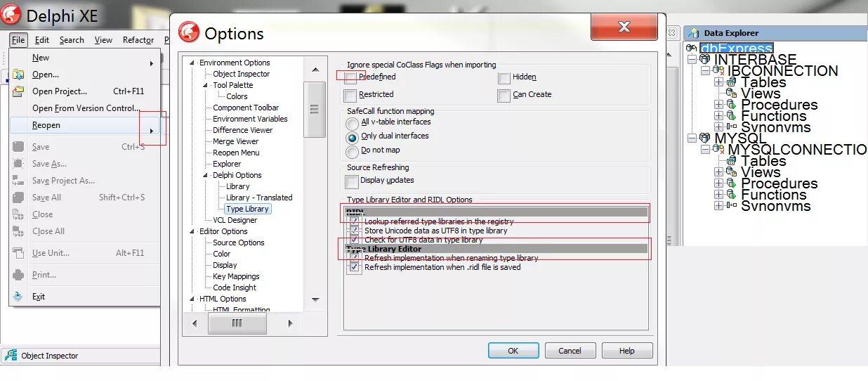Viewport: 868px width, 381px height.
Task: Toggle Refresh implementation when .ridl saved checkbox
Action: pos(355,268)
